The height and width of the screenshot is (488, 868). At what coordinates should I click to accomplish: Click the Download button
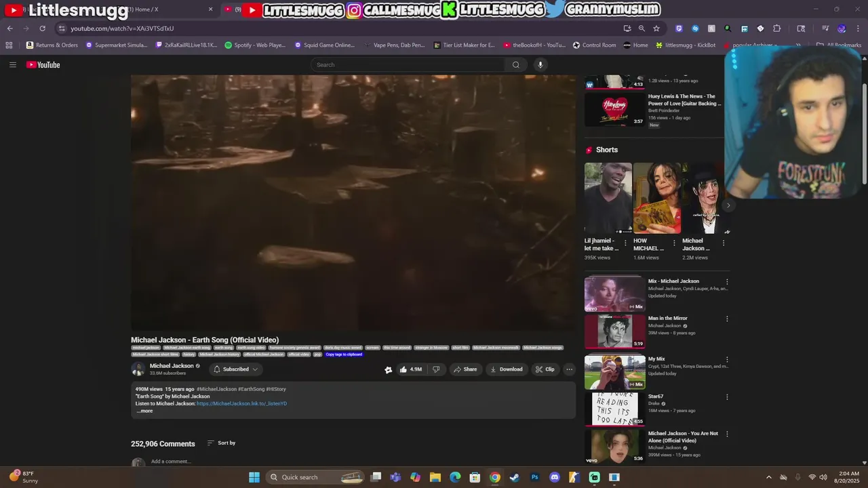pos(506,369)
